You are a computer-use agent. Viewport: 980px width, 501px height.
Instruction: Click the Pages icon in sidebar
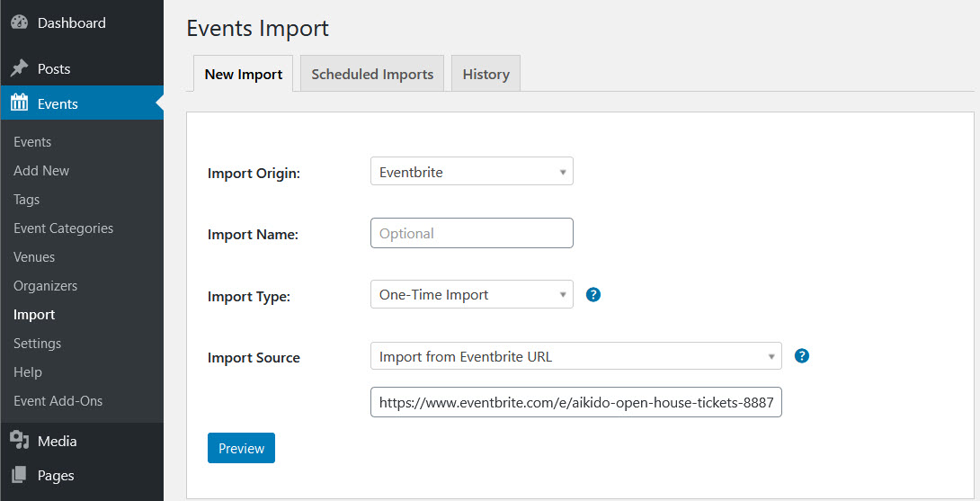pos(19,475)
